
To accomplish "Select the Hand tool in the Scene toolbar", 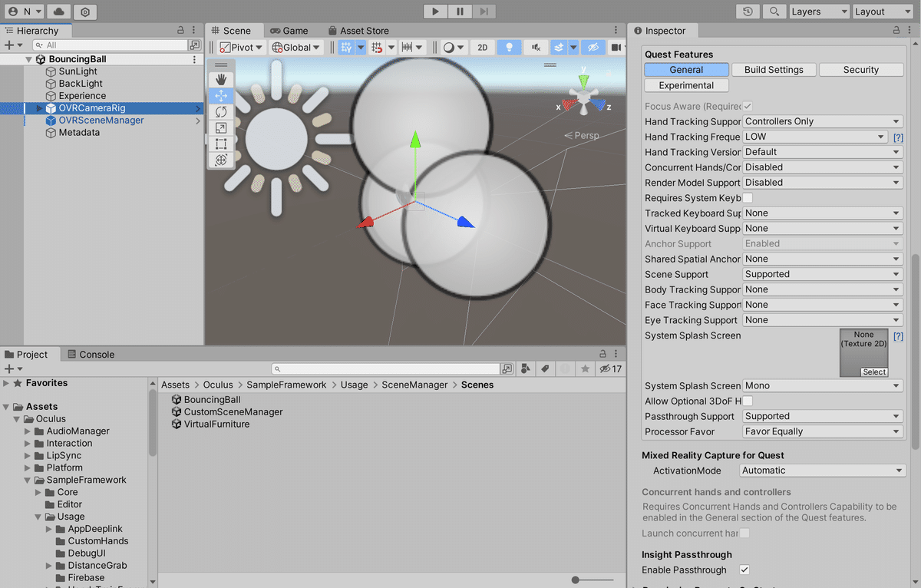I will coord(222,78).
